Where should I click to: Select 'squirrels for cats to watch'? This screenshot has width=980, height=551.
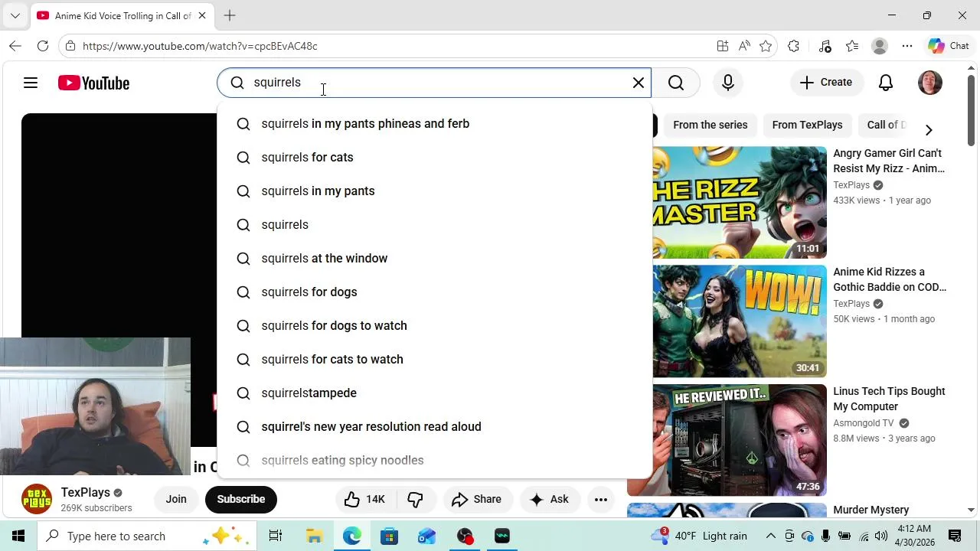435,360
